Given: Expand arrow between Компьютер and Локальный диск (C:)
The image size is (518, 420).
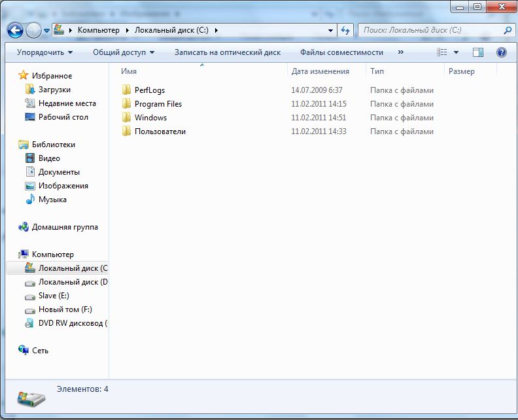Looking at the screenshot, I should point(128,30).
